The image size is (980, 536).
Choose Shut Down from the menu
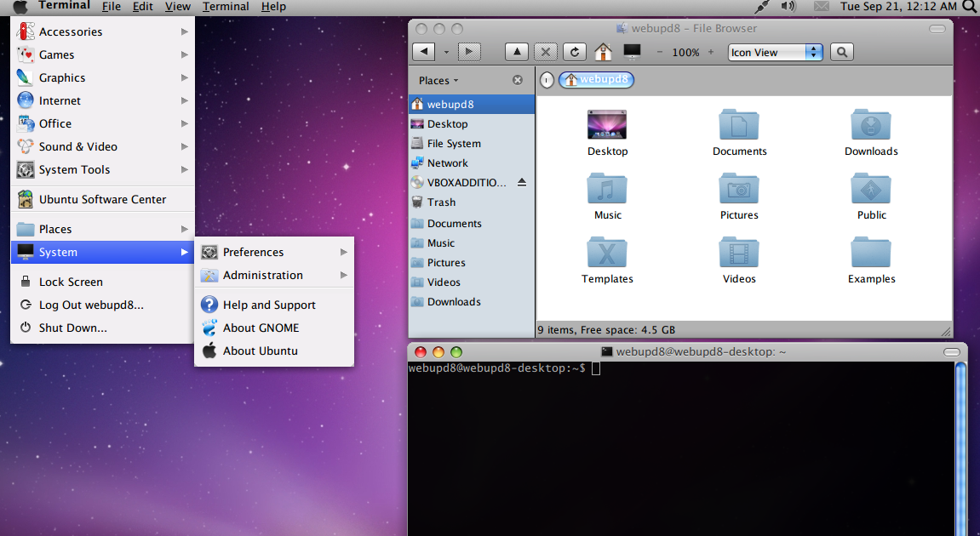(x=72, y=328)
